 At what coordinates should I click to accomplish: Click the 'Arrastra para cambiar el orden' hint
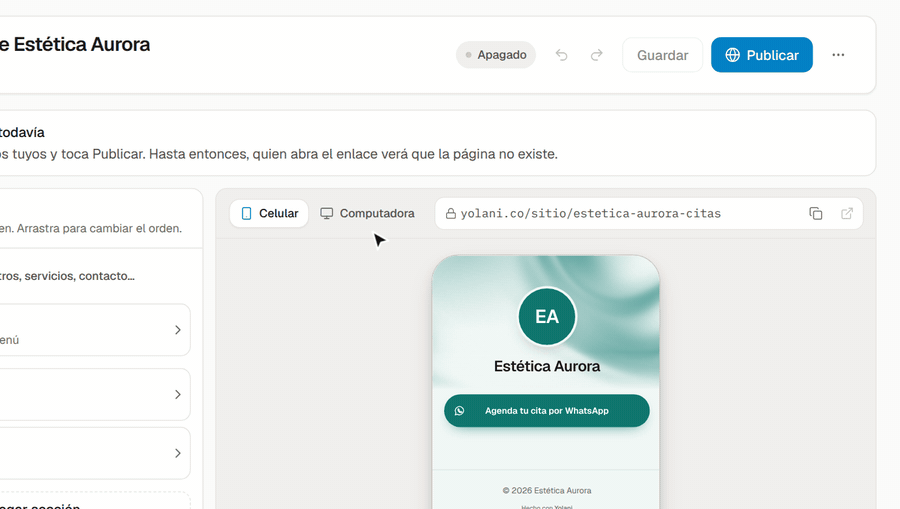point(99,228)
